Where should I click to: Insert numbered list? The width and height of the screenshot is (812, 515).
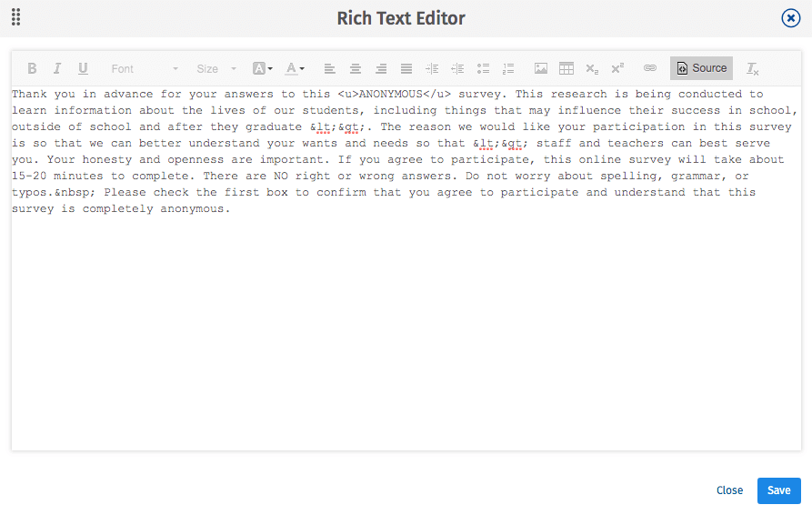(508, 68)
